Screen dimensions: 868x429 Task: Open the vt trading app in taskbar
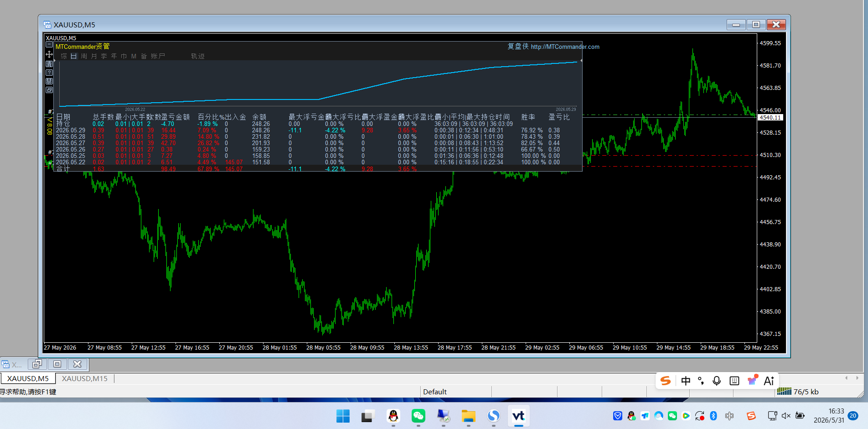click(518, 416)
